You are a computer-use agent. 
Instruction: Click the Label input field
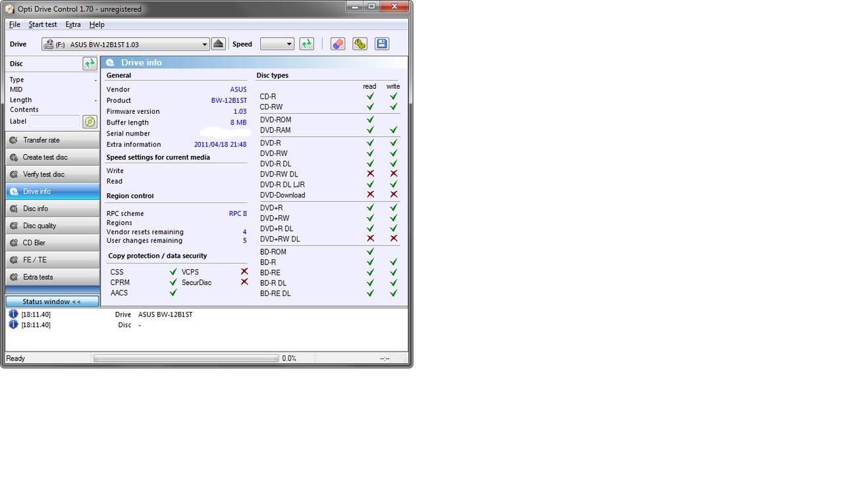pyautogui.click(x=55, y=122)
